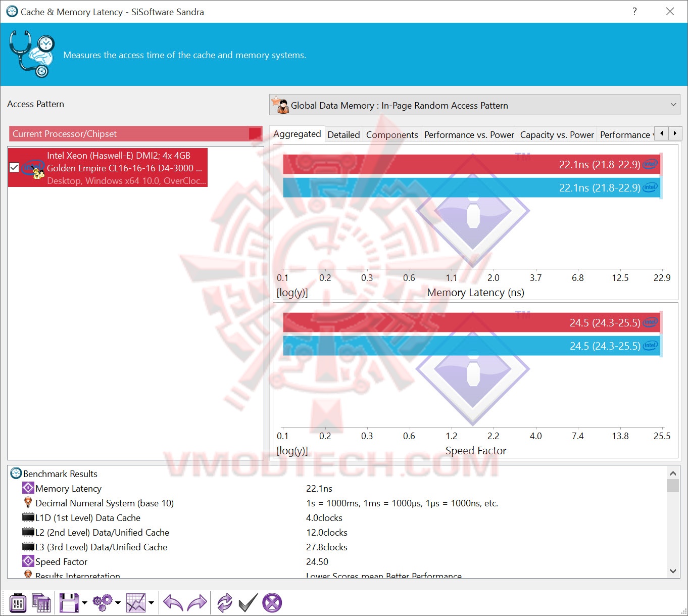Click the Speed Factor diamond icon
688x616 pixels.
pyautogui.click(x=28, y=561)
